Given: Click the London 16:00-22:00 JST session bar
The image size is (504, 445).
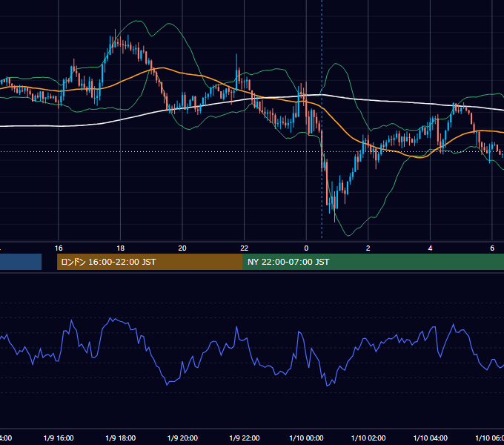Looking at the screenshot, I should pos(150,262).
